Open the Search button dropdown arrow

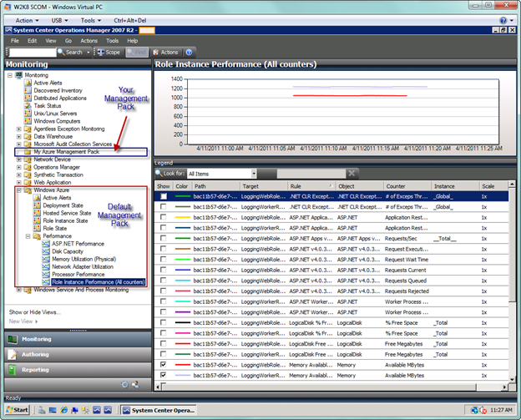click(88, 52)
